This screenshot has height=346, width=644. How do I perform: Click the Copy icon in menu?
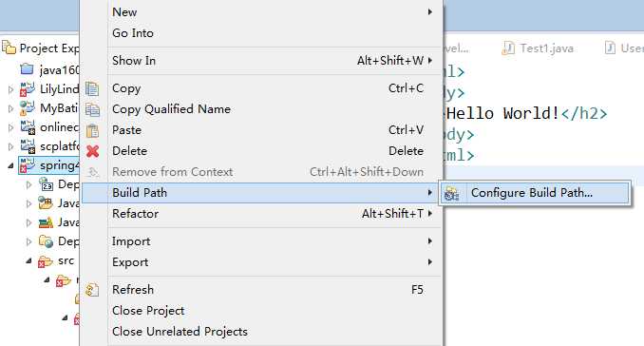[x=92, y=88]
